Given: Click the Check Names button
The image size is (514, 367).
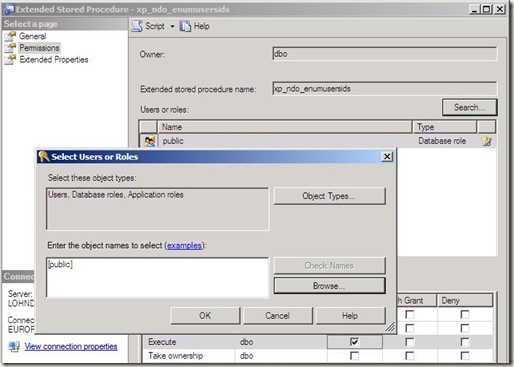Looking at the screenshot, I should pyautogui.click(x=329, y=266).
